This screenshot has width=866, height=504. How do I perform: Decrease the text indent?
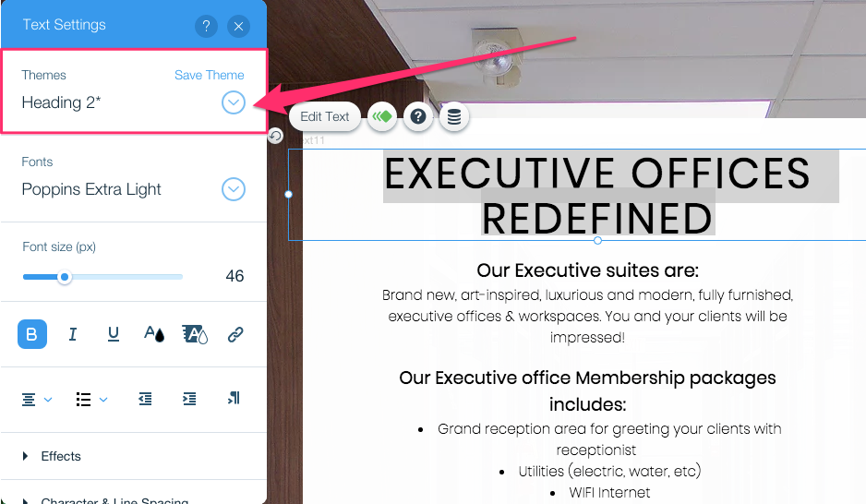point(145,399)
